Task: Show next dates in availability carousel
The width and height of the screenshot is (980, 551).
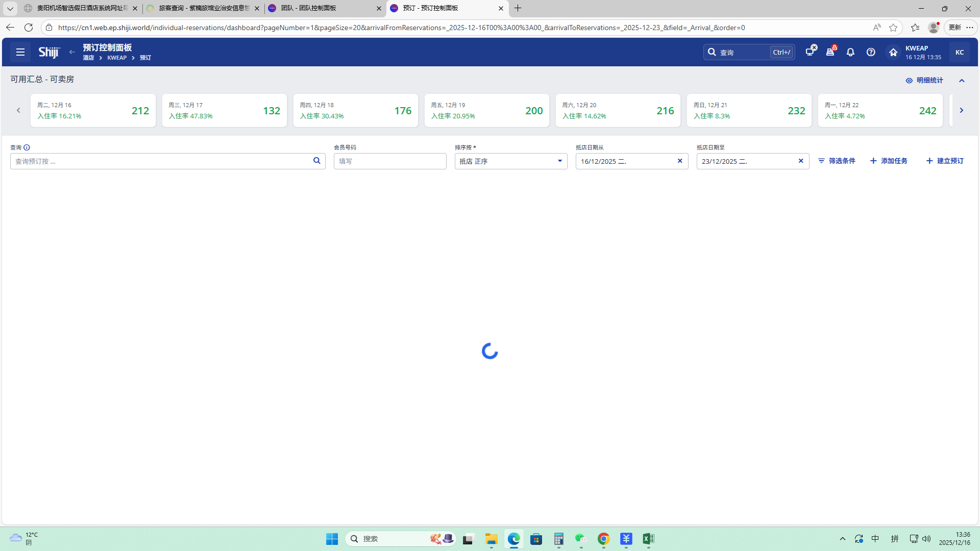Action: point(961,110)
